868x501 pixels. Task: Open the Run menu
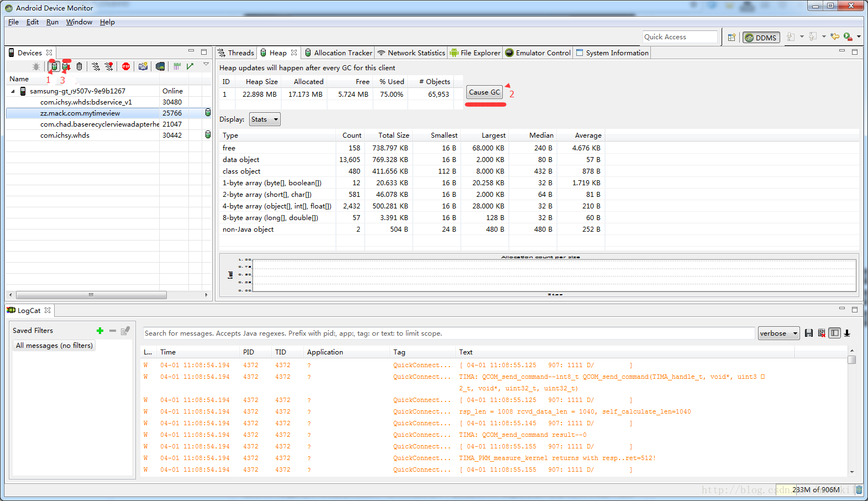[52, 22]
